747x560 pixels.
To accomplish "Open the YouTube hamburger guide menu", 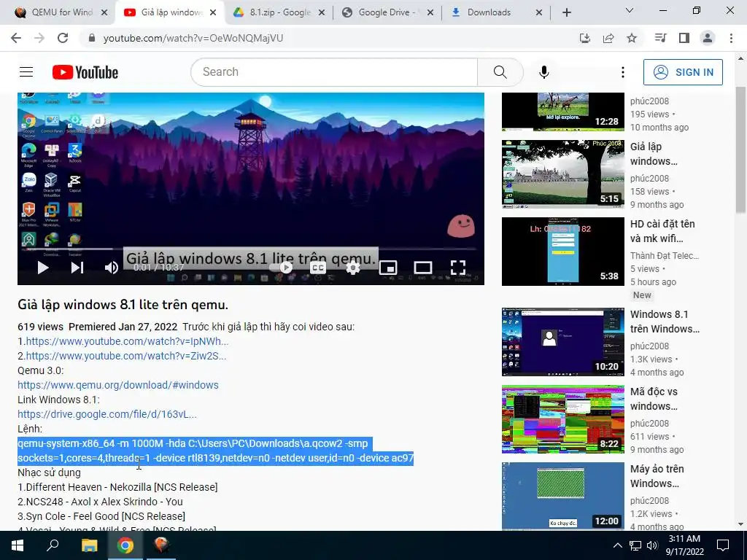I will click(x=26, y=72).
